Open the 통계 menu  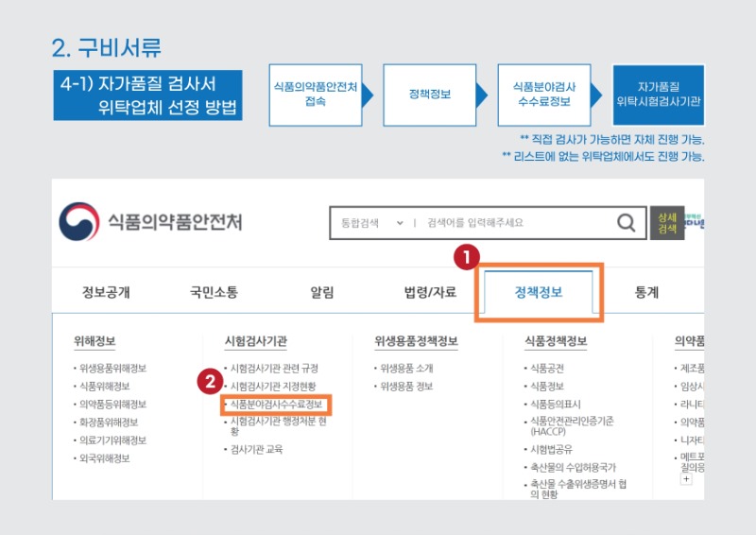tap(646, 292)
